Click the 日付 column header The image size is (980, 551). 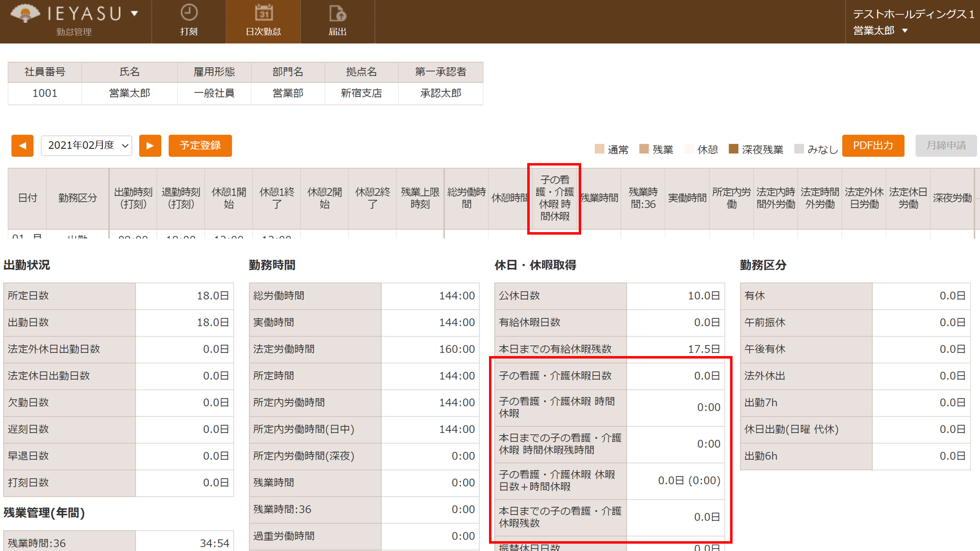click(x=27, y=198)
